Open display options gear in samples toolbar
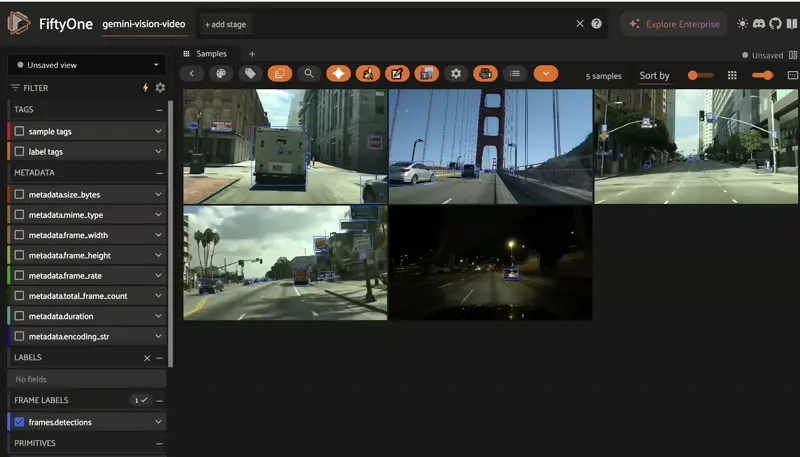Image resolution: width=800 pixels, height=457 pixels. (x=456, y=73)
